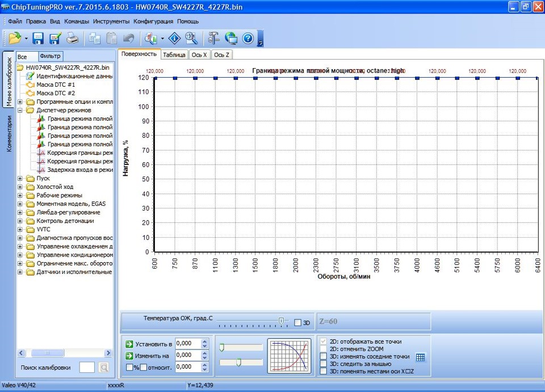
Task: Click green arrow beside Изменить на
Action: (129, 356)
